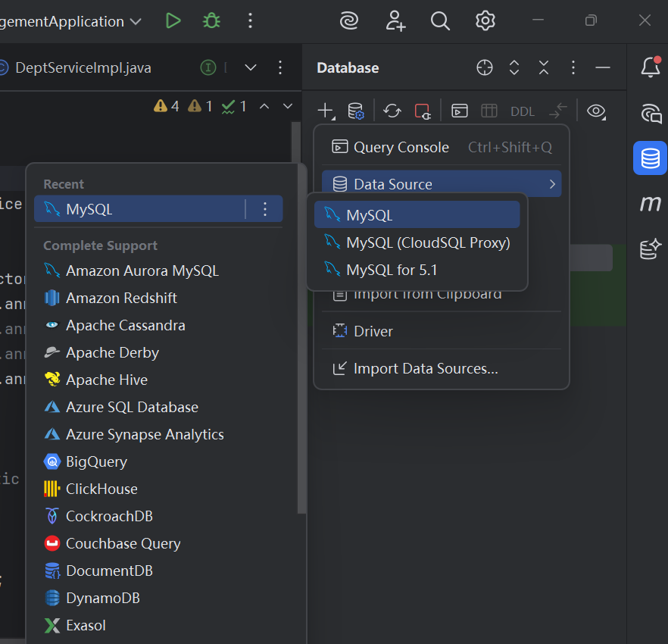Open the AI chat sidebar icon
The width and height of the screenshot is (668, 644).
pyautogui.click(x=651, y=114)
